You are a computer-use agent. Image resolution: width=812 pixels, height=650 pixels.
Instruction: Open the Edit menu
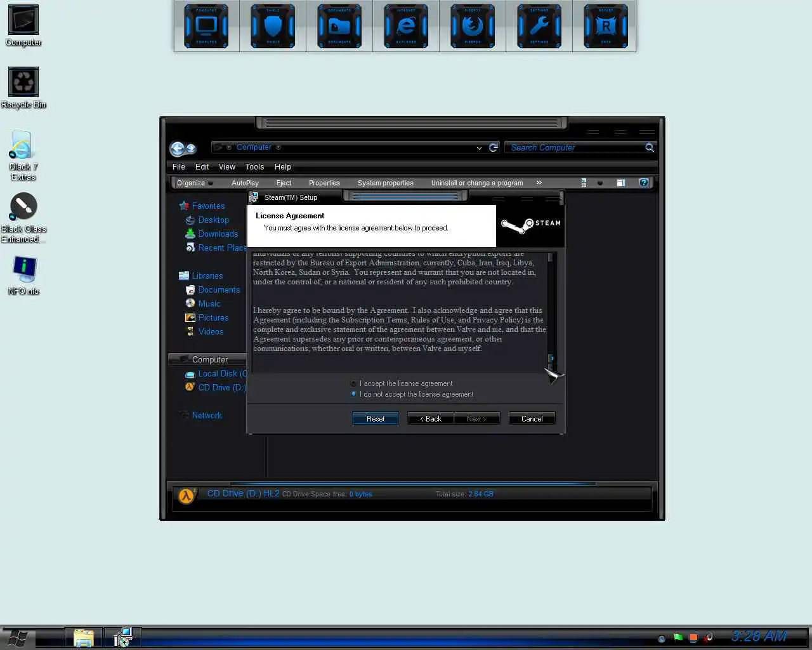point(202,167)
